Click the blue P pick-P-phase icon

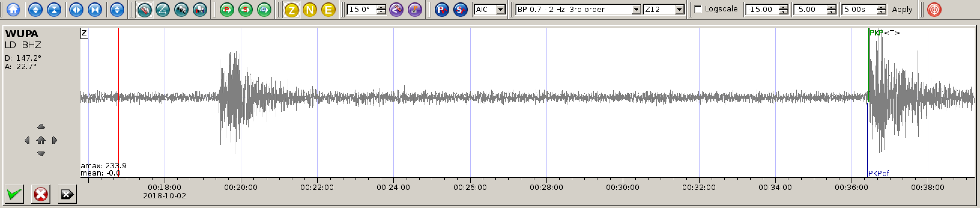click(442, 10)
